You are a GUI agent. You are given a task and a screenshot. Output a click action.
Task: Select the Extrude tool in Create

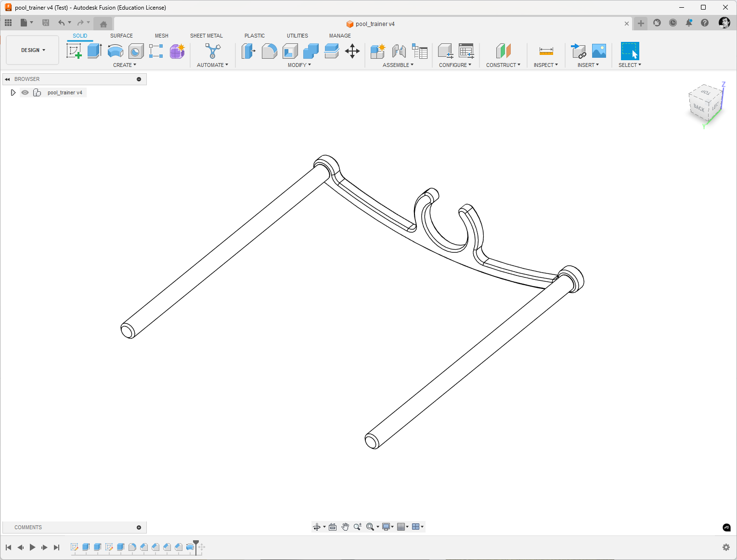point(94,51)
